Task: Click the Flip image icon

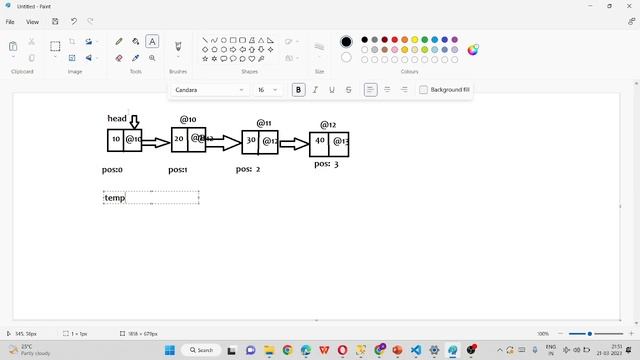Action: pos(89,58)
